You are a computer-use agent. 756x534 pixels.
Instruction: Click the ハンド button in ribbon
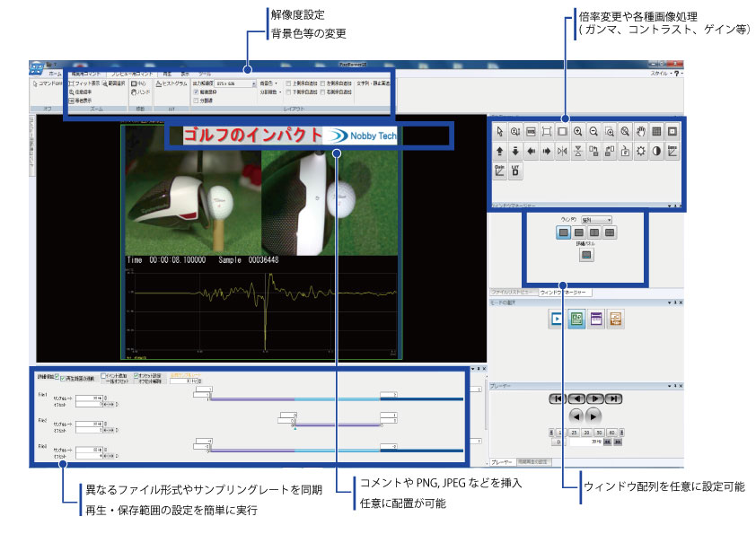point(140,92)
